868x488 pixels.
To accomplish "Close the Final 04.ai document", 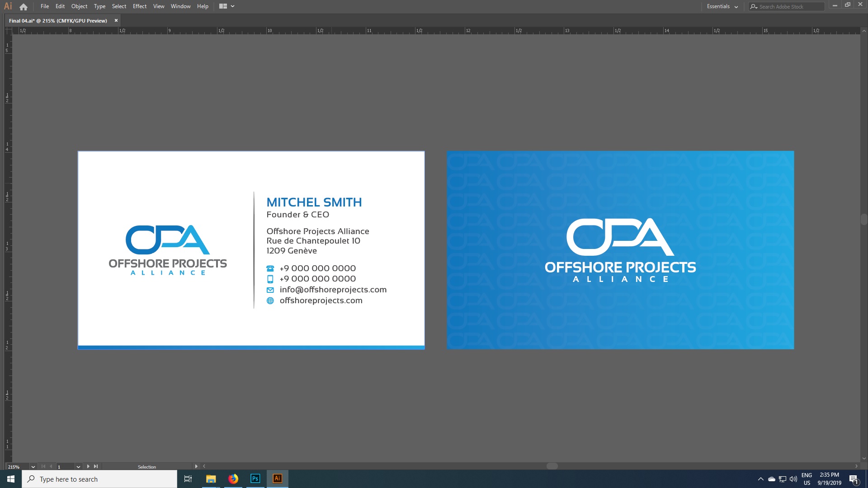I will (116, 20).
